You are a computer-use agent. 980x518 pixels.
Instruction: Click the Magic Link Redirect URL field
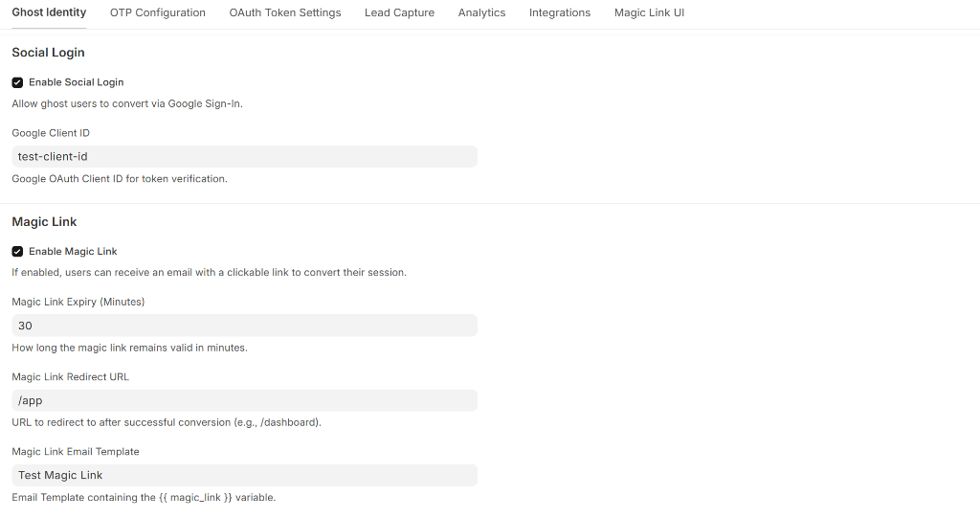(244, 400)
